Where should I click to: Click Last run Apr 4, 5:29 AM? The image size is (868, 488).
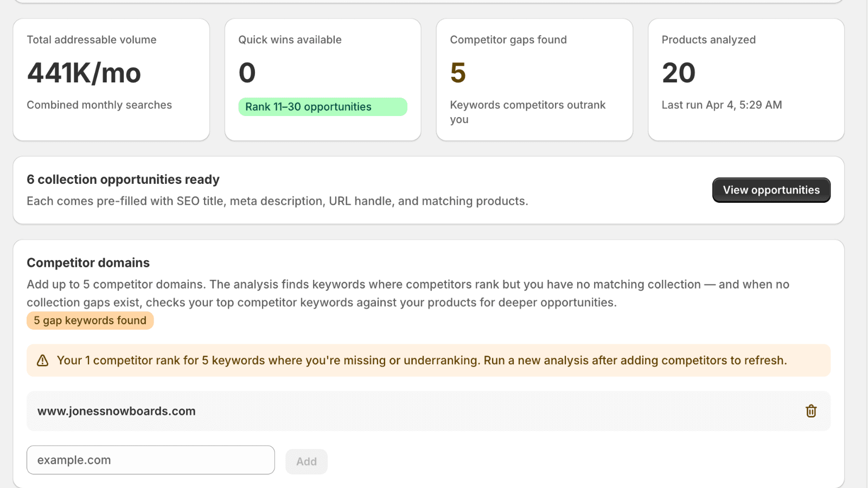pyautogui.click(x=722, y=105)
